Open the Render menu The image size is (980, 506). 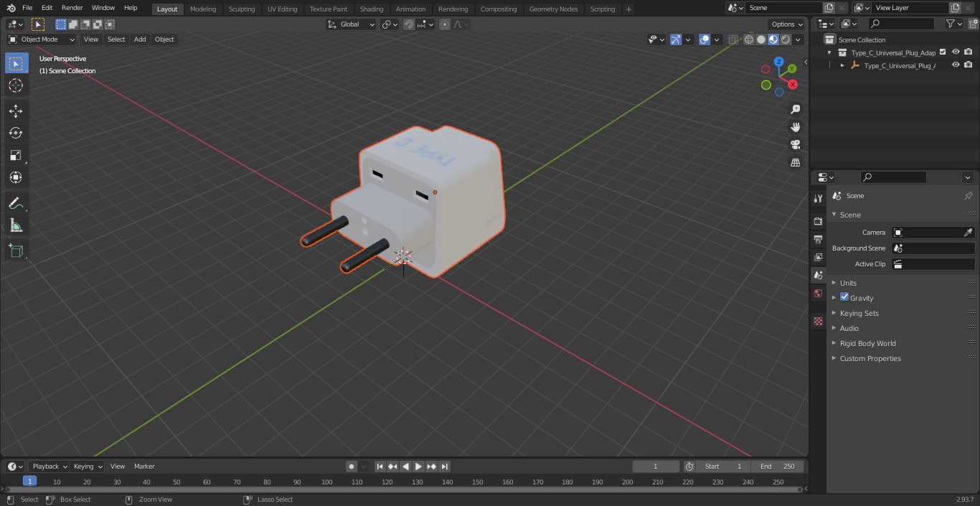(x=72, y=8)
